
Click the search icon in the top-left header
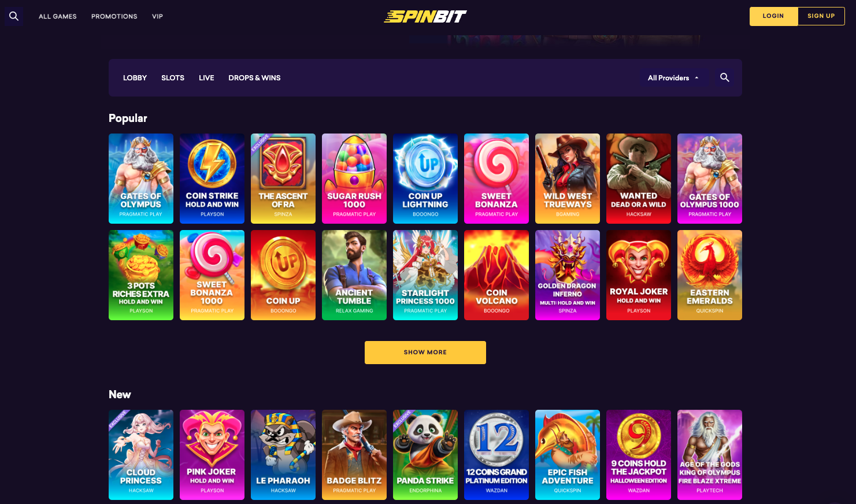(x=14, y=16)
